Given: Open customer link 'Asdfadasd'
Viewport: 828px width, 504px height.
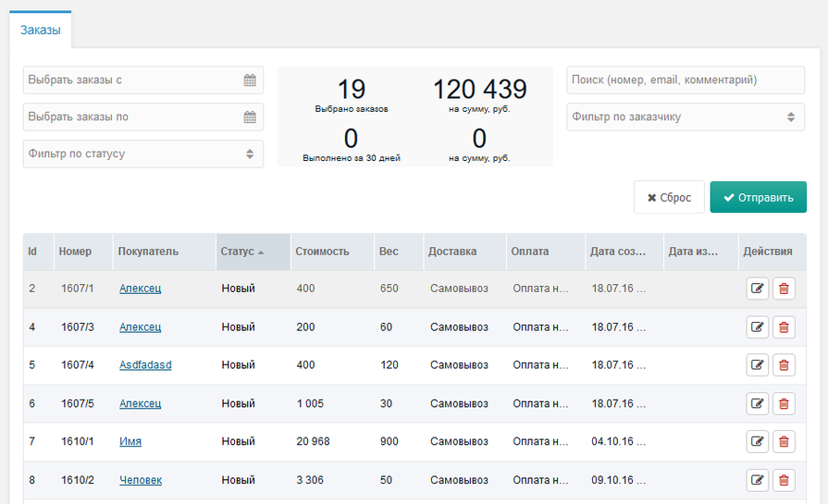Looking at the screenshot, I should pos(145,365).
